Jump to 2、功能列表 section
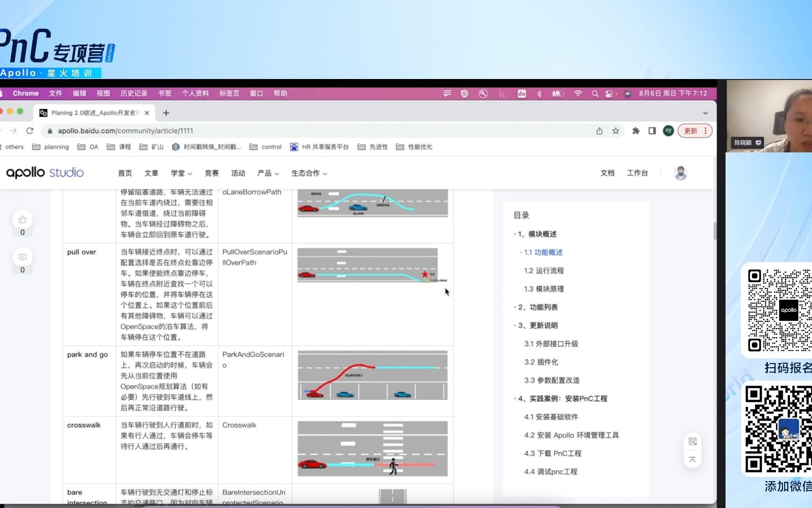The width and height of the screenshot is (812, 508). (x=538, y=307)
